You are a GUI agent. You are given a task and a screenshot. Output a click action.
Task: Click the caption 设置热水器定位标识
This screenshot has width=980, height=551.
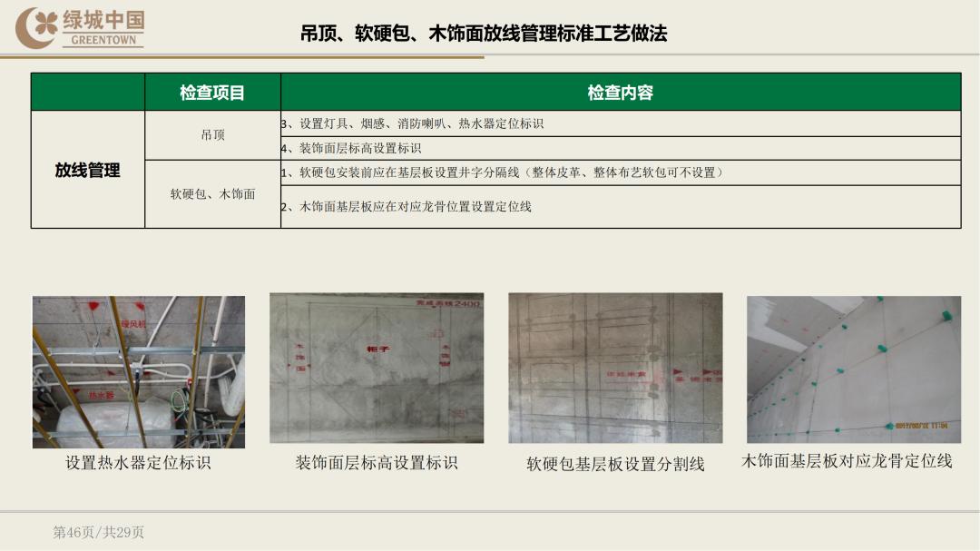pyautogui.click(x=138, y=464)
